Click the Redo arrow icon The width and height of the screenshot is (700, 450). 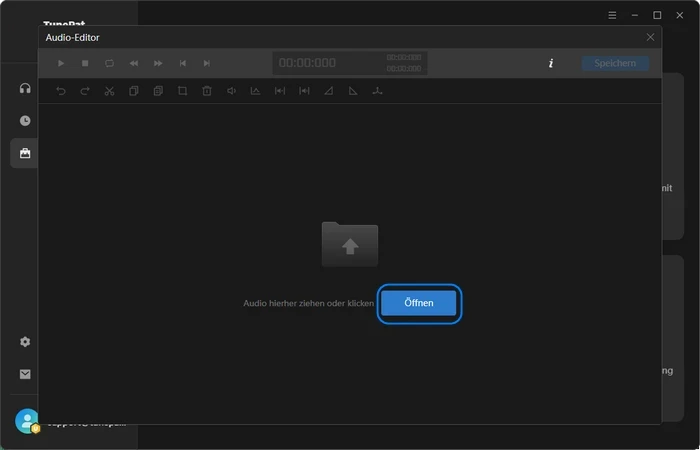click(x=85, y=91)
